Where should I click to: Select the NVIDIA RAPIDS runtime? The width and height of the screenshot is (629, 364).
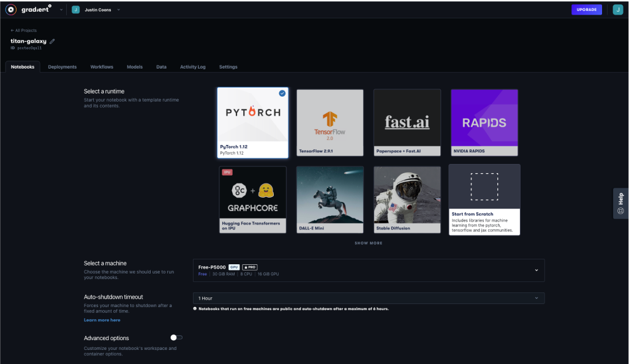[x=484, y=123]
